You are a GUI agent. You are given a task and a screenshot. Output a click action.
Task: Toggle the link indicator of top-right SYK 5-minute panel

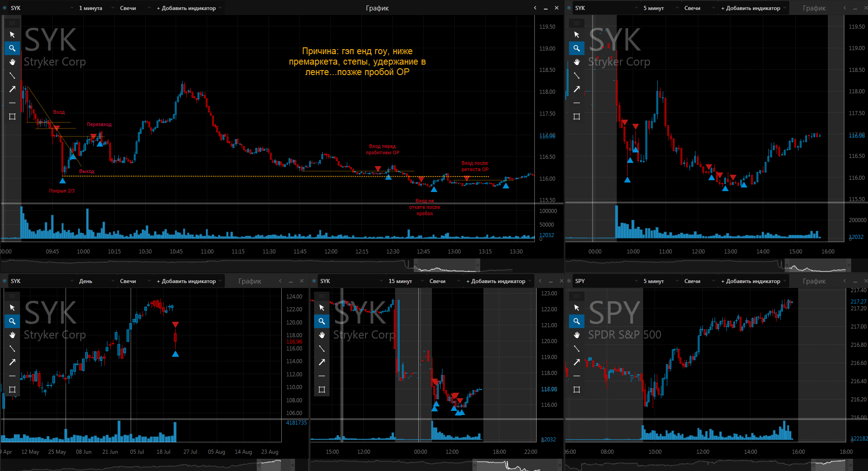click(x=569, y=8)
